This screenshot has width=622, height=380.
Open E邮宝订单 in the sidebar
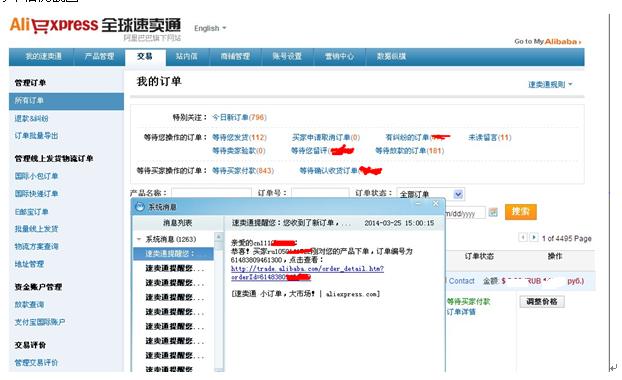[x=31, y=211]
